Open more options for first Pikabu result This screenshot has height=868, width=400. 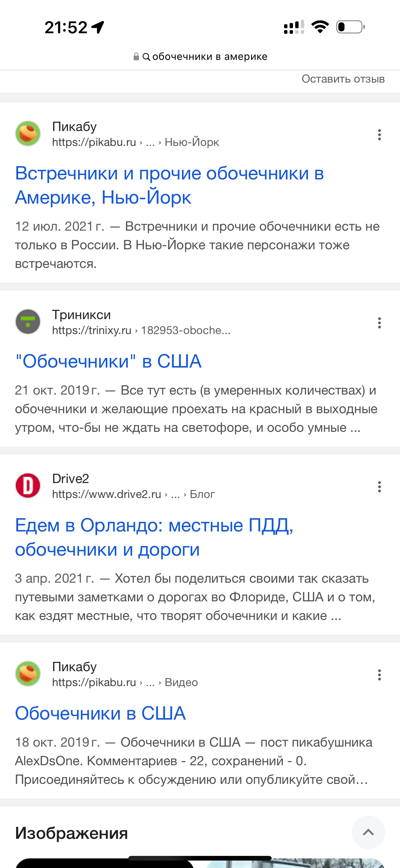[x=379, y=134]
